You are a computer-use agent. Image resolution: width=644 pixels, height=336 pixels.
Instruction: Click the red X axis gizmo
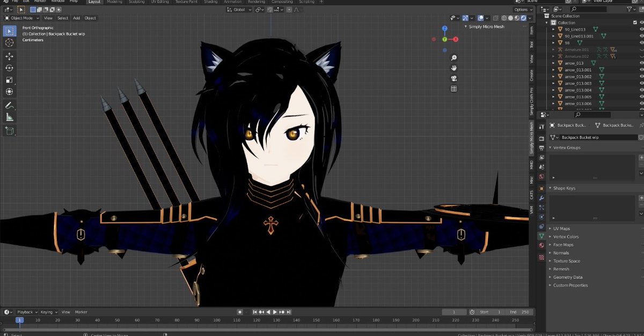(456, 40)
